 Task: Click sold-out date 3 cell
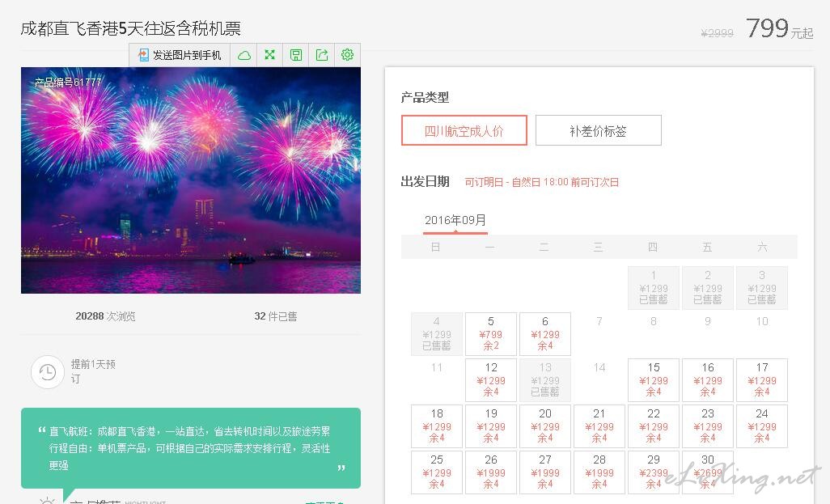(762, 287)
